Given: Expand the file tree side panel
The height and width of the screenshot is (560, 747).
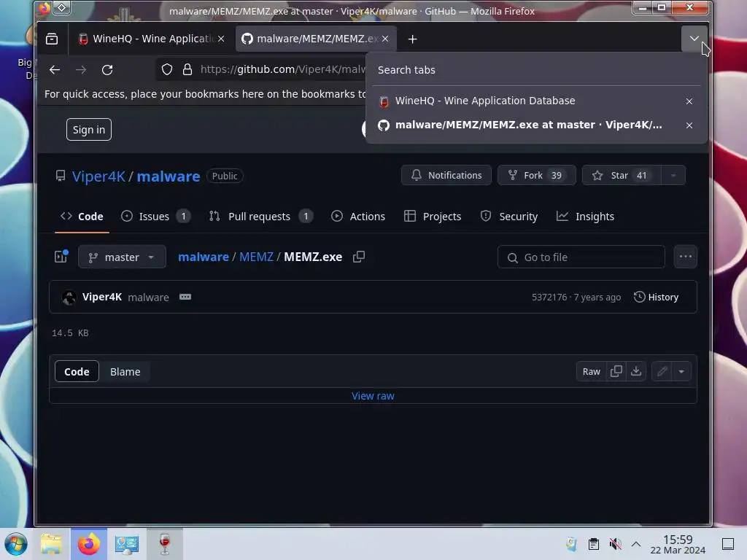Looking at the screenshot, I should point(61,257).
